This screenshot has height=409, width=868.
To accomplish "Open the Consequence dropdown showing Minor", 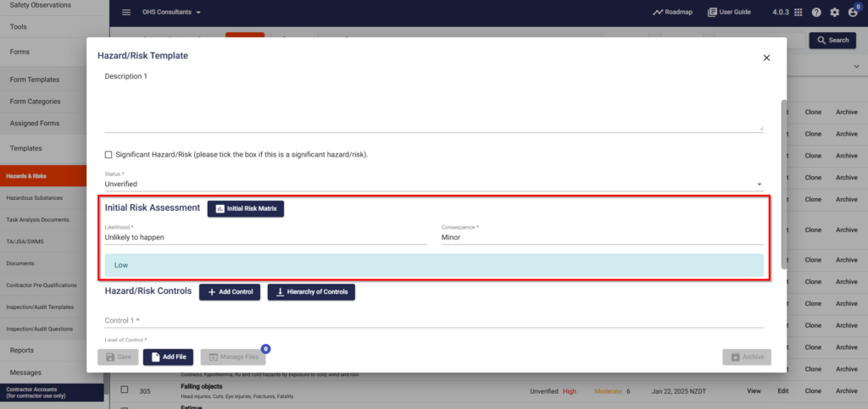I will pos(603,237).
